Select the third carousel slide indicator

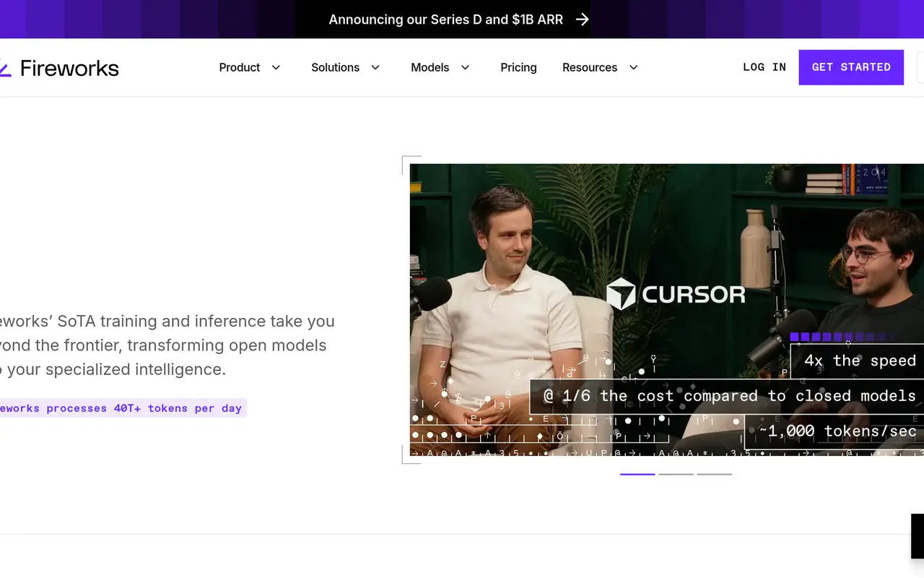(715, 474)
